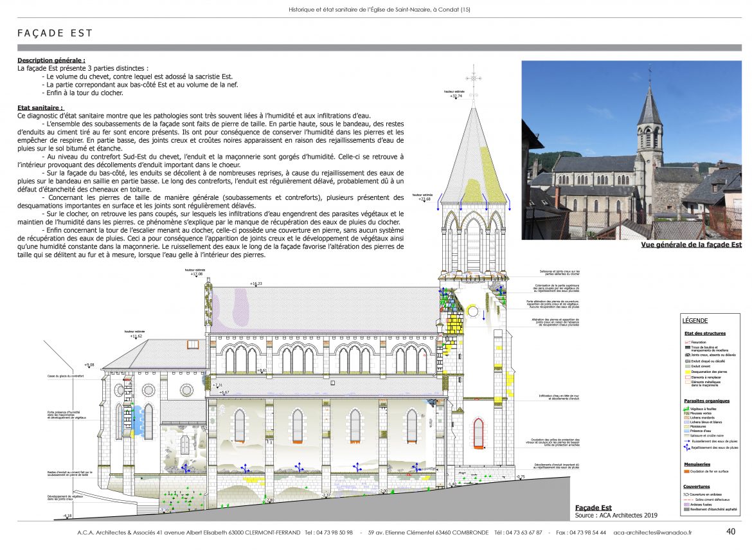Click the caption 'Vue générale de la façade Est'

[692, 245]
